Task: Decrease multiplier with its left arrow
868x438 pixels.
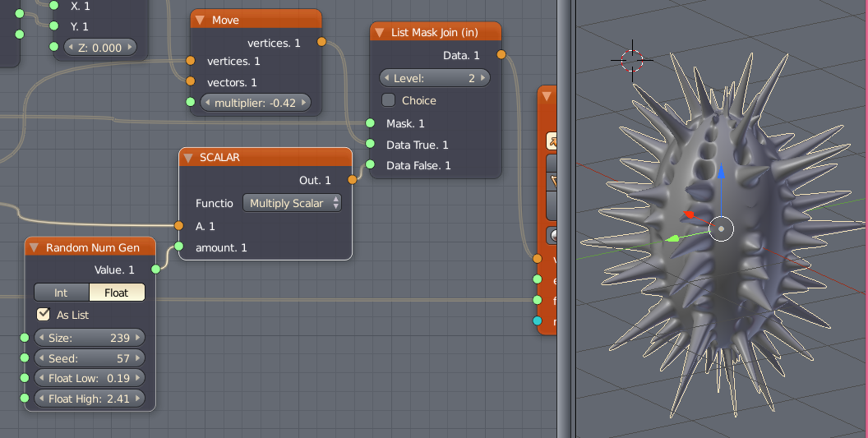Action: (208, 103)
